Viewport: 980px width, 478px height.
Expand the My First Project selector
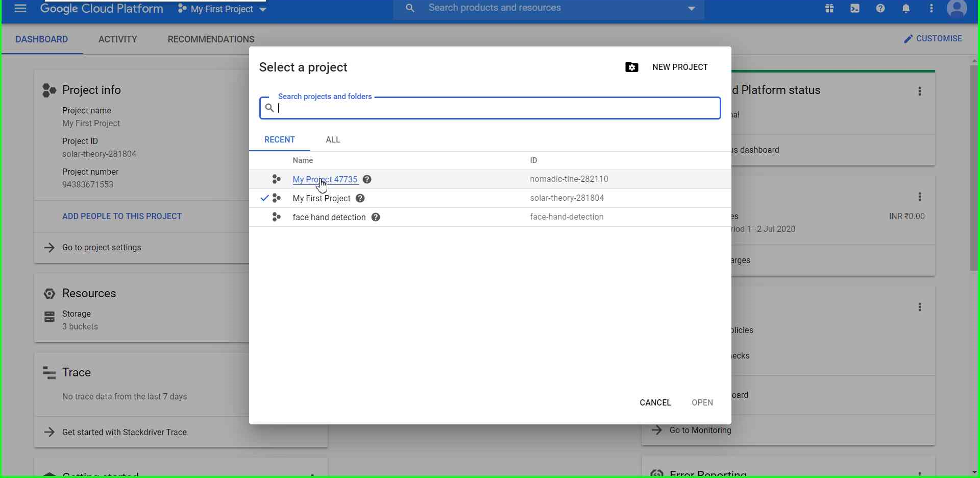click(263, 9)
